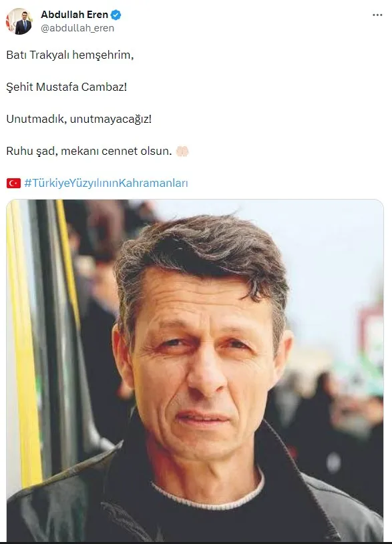Open Abdullah Eren's profile avatar
Image resolution: width=392 pixels, height=544 pixels.
[x=19, y=21]
